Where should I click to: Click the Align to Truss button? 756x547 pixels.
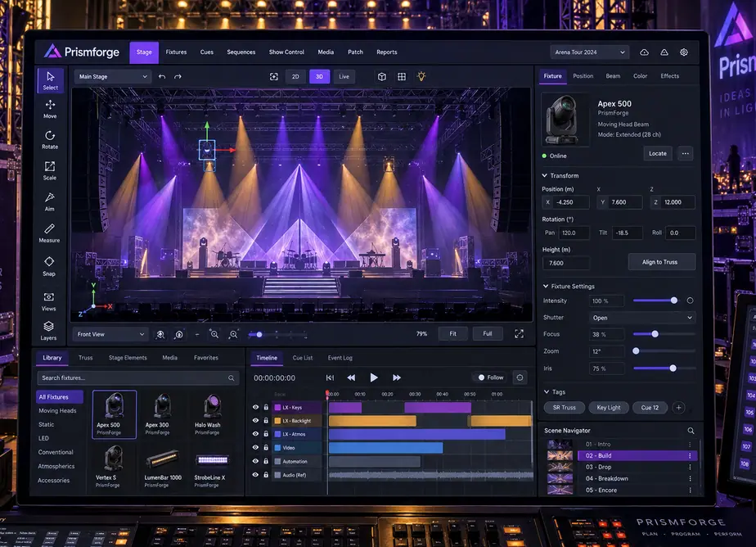click(660, 262)
